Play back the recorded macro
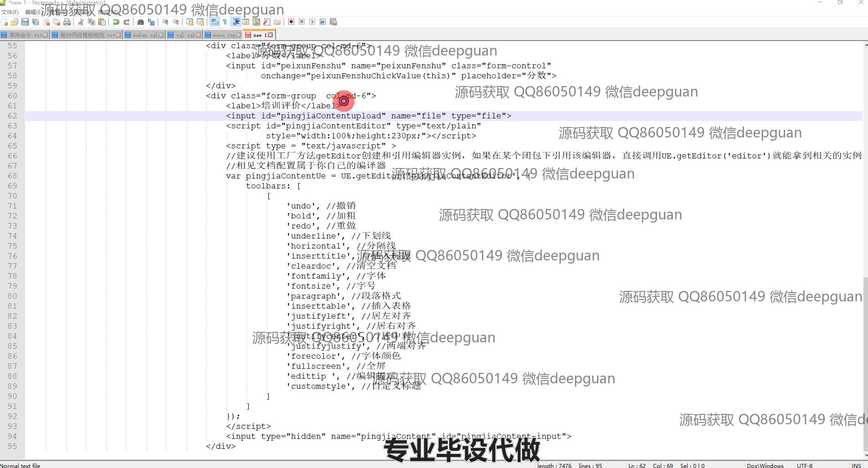The image size is (868, 468). pos(312,22)
